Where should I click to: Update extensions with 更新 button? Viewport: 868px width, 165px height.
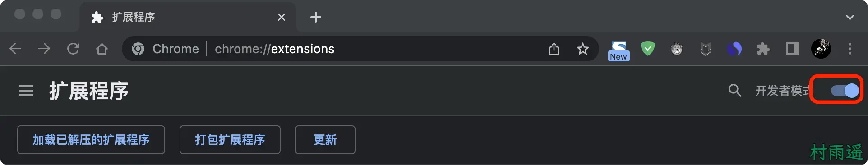(325, 140)
